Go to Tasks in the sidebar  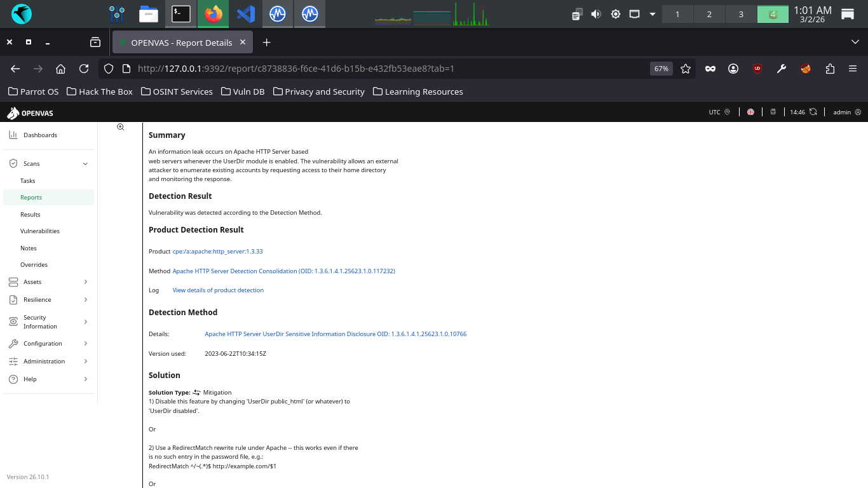[28, 181]
